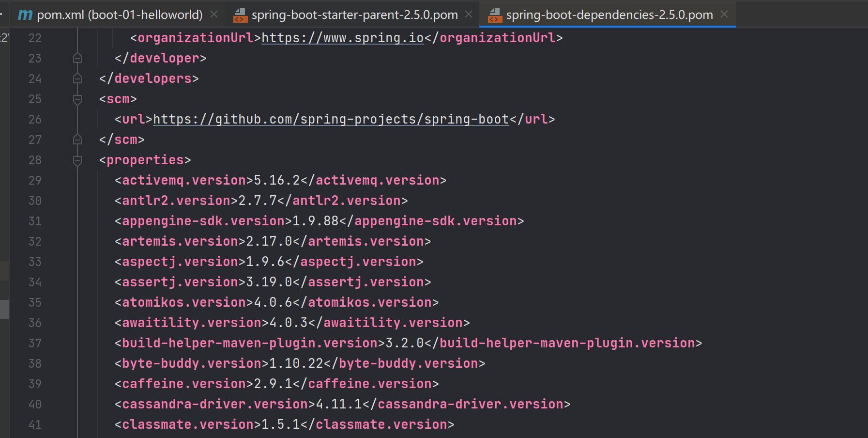Click the opening classmate.version tag
The image size is (868, 438).
pyautogui.click(x=188, y=424)
